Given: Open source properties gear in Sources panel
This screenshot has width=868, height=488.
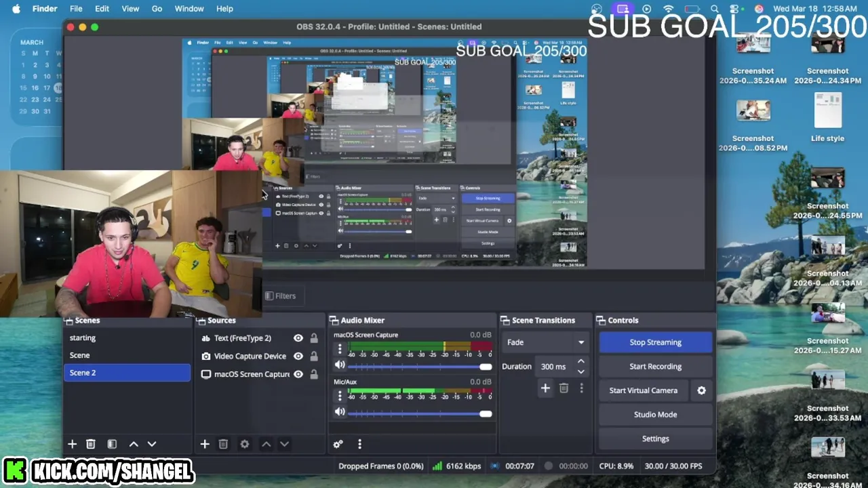Looking at the screenshot, I should pos(244,444).
